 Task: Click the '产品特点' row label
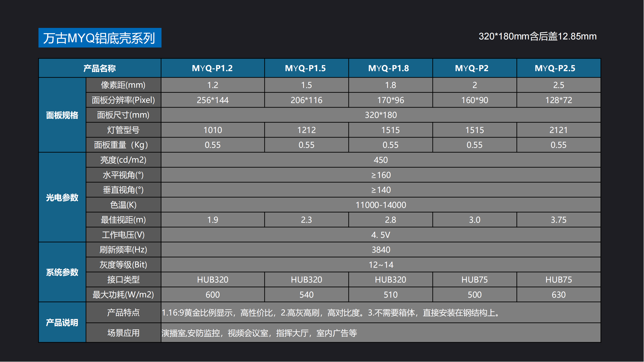click(123, 312)
